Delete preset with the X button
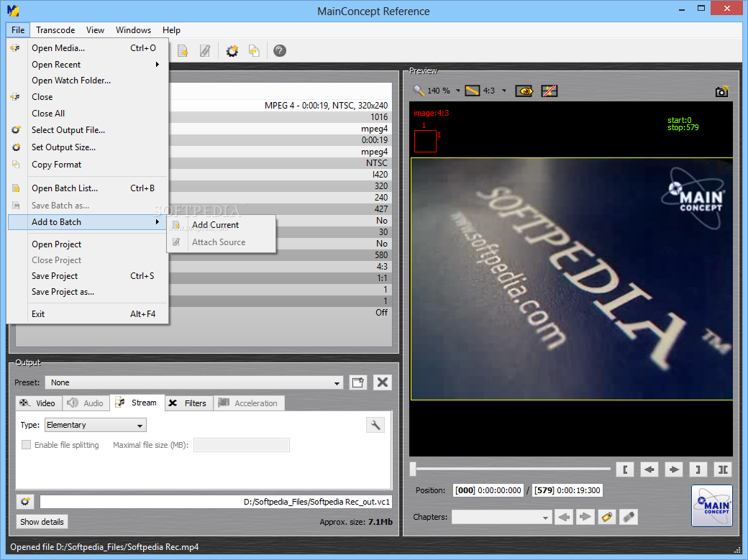 (383, 382)
